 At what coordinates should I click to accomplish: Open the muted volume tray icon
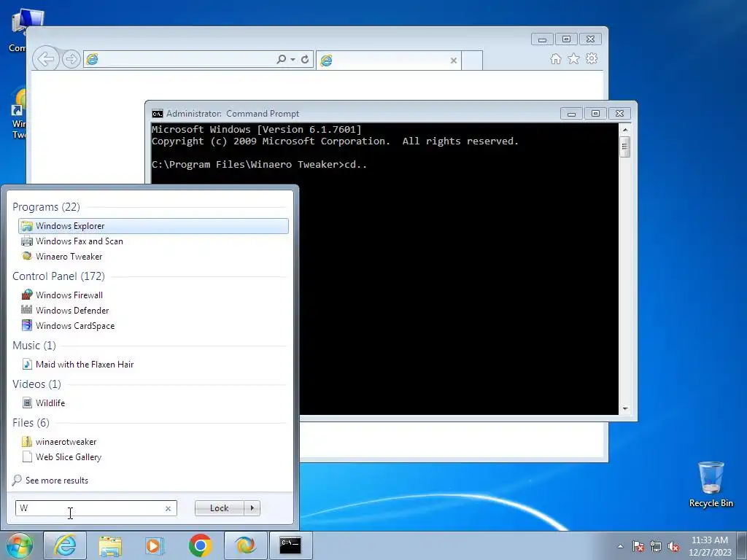tap(673, 546)
